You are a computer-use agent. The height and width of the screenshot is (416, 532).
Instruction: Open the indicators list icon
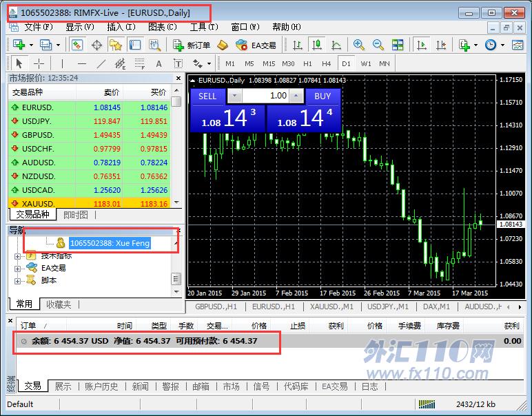pos(464,45)
